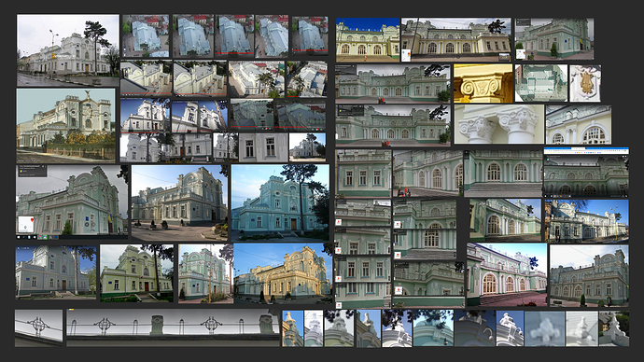The image size is (644, 362).
Task: Select the pale green 3D aerial model image
Action: (541, 83)
